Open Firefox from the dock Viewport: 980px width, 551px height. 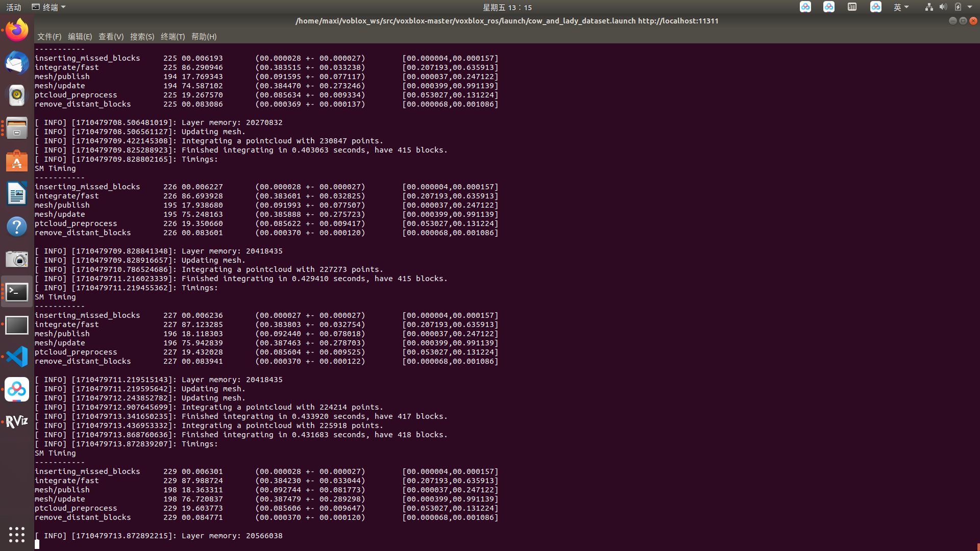coord(17,30)
